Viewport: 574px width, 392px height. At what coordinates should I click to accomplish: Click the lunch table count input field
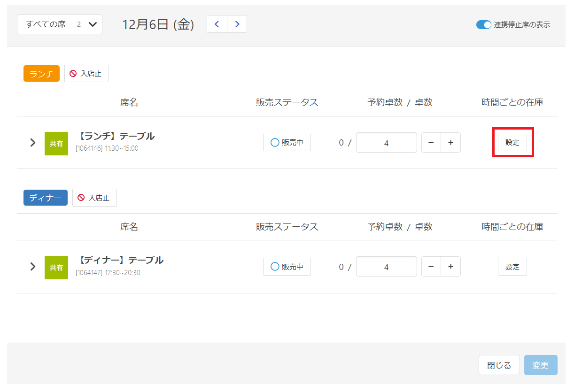point(386,142)
